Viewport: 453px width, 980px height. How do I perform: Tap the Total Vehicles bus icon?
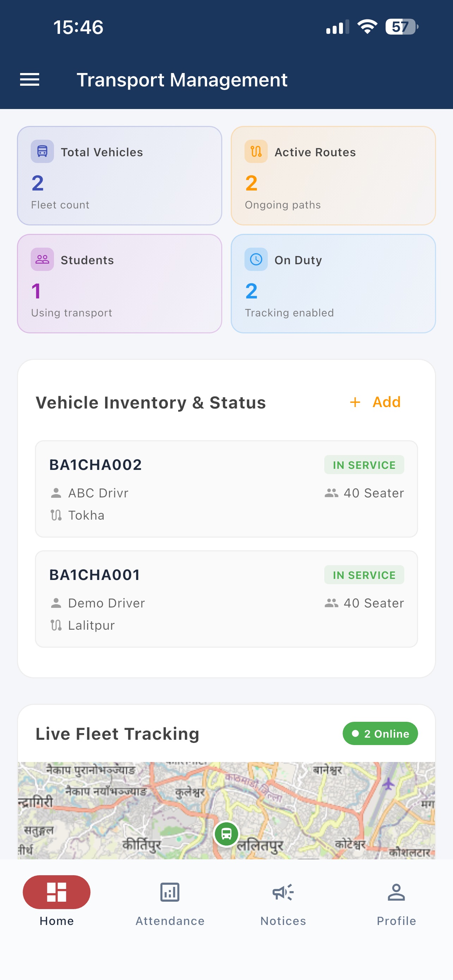click(x=42, y=151)
